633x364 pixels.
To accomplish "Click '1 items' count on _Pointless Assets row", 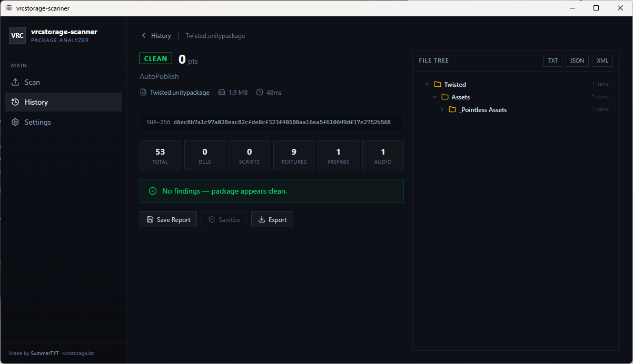I will tap(600, 109).
